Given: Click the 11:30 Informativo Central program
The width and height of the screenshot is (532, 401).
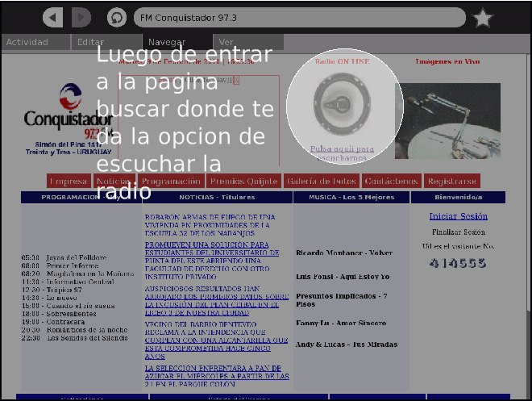Looking at the screenshot, I should (68, 282).
